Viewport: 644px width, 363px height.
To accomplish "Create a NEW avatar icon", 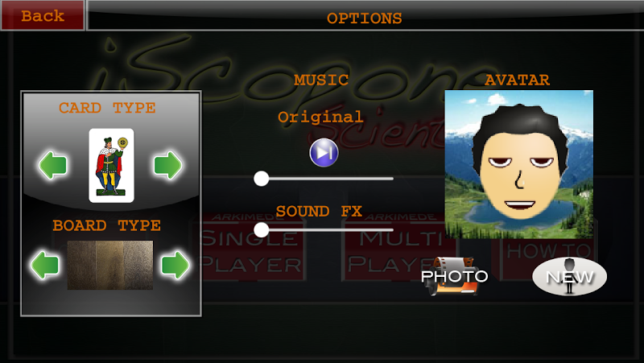I will point(569,277).
